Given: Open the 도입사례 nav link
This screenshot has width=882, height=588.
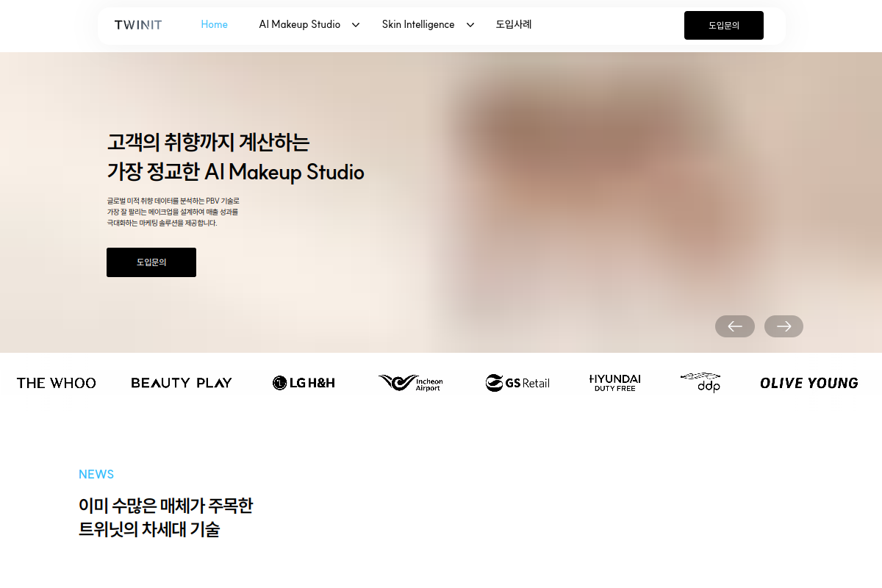Looking at the screenshot, I should (514, 25).
